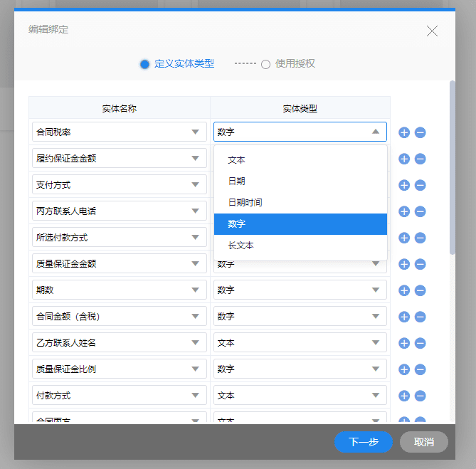Open the 丙方联系人电话 entity name dropdown
The width and height of the screenshot is (476, 469).
[120, 211]
